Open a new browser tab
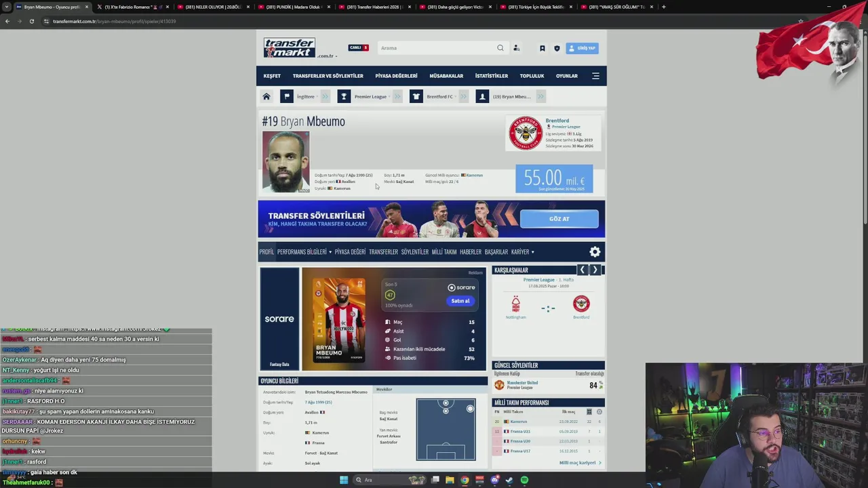 tap(663, 7)
